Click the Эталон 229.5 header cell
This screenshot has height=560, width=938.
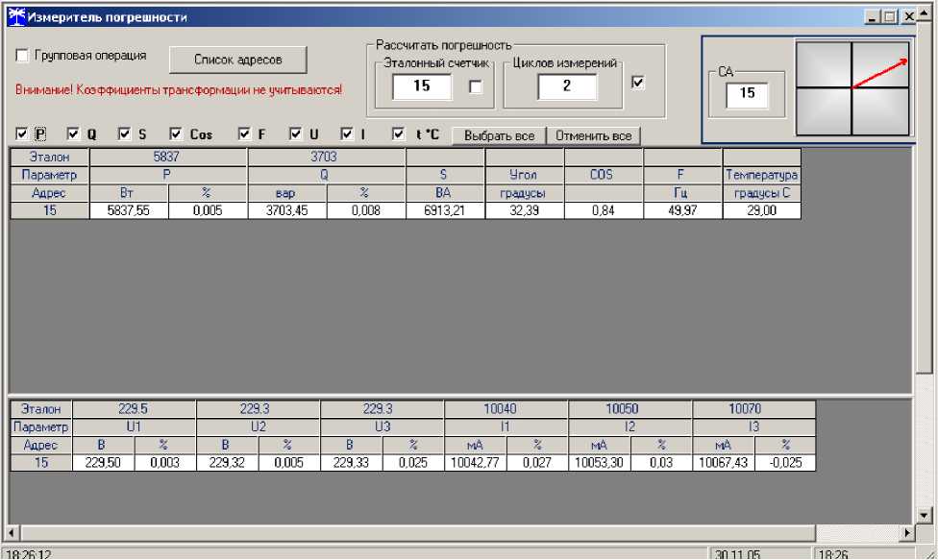pyautogui.click(x=134, y=409)
